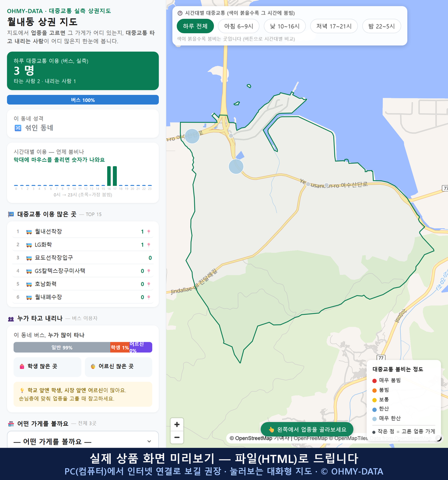Click the pin marker on GS칼텍스장구미사택 row
The image size is (448, 480).
point(149,271)
